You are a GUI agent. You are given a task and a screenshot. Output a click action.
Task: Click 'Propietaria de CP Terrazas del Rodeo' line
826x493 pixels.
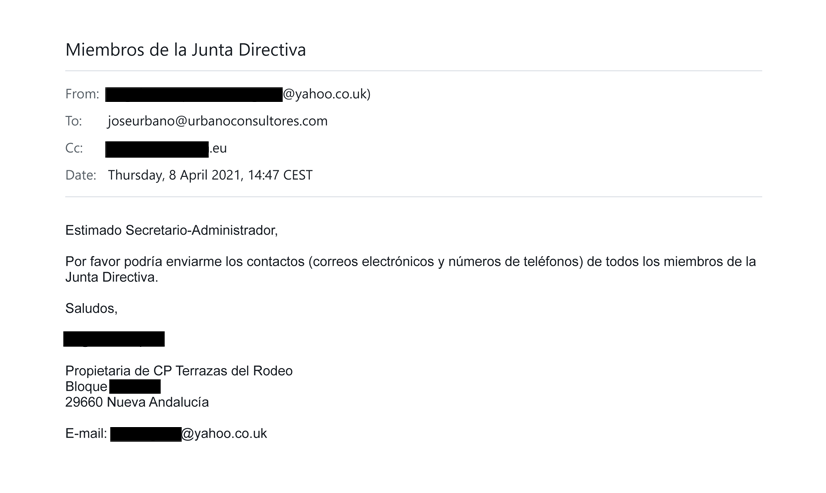coord(179,371)
